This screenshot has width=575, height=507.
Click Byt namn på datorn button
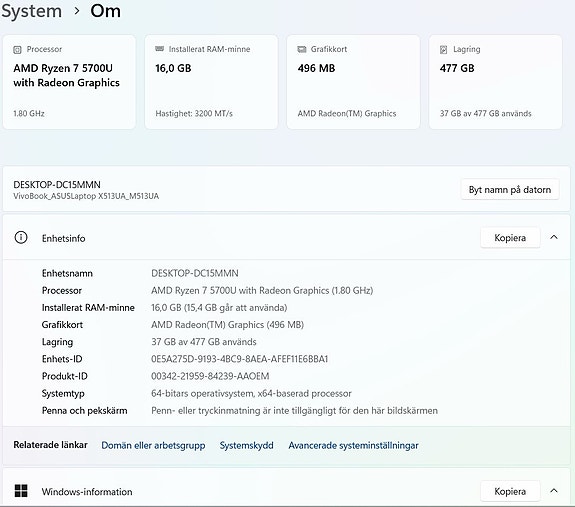(x=510, y=190)
